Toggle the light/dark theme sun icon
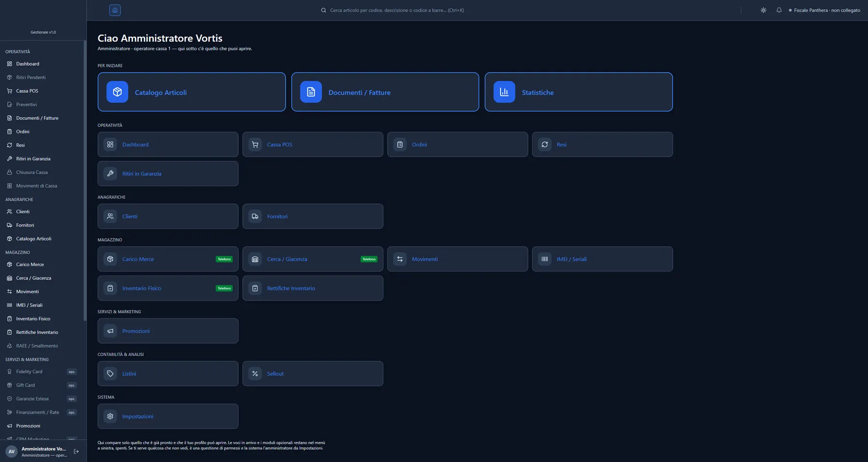This screenshot has height=462, width=868. 763,10
